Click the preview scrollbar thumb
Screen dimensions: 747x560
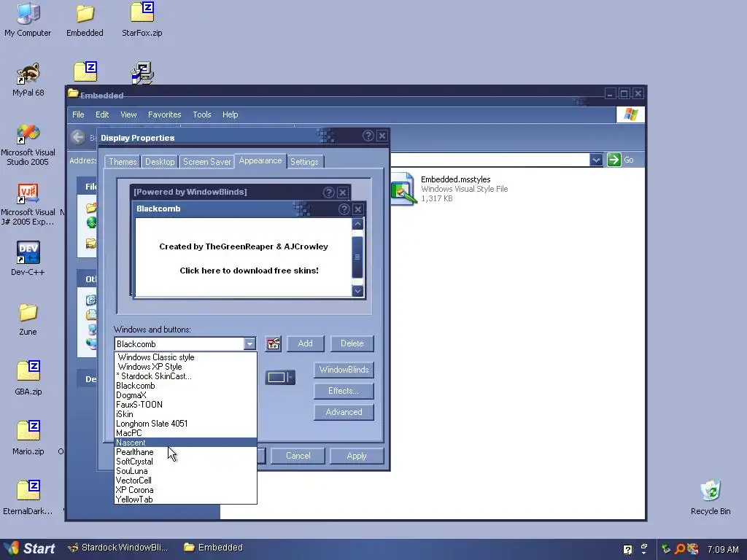pyautogui.click(x=357, y=257)
